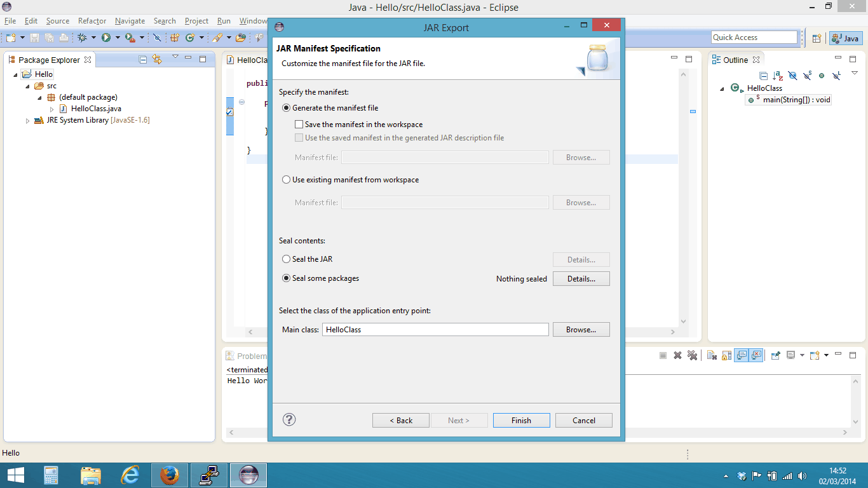Sort Outline members alphabetically

(778, 76)
